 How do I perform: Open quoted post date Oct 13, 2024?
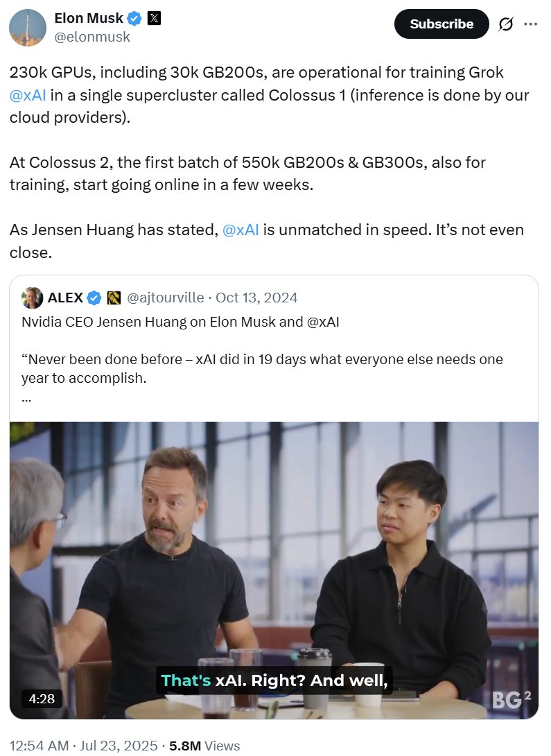[x=256, y=298]
